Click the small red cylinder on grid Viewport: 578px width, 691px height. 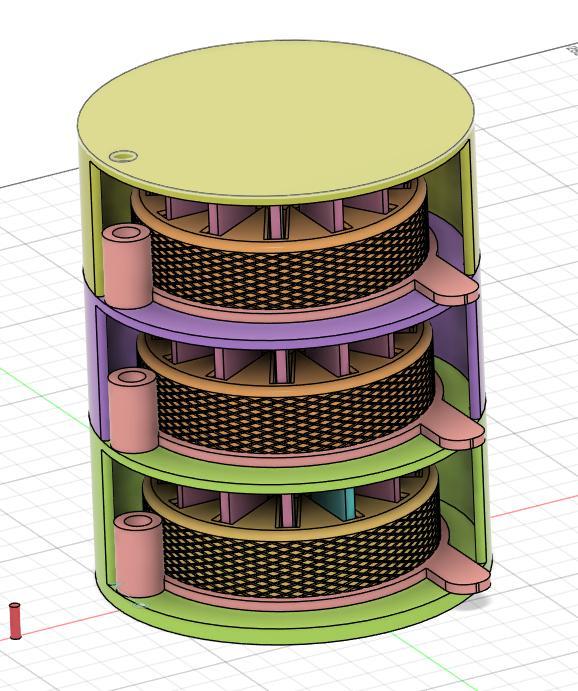tap(15, 620)
